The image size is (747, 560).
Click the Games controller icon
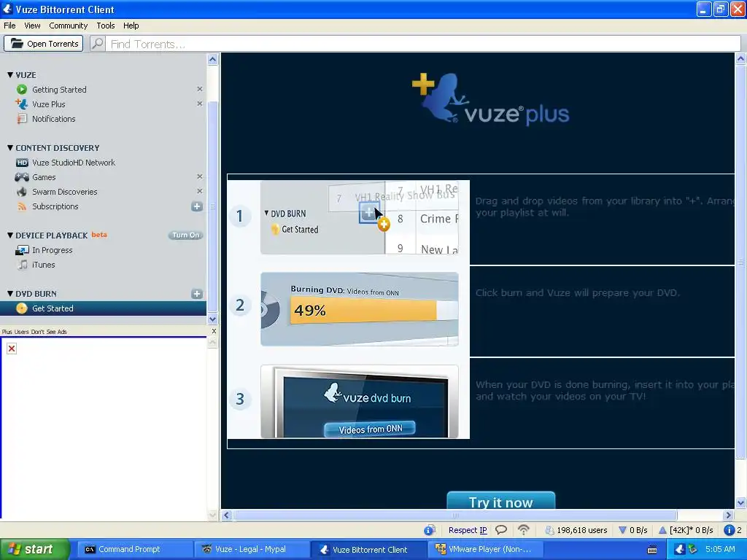[22, 177]
